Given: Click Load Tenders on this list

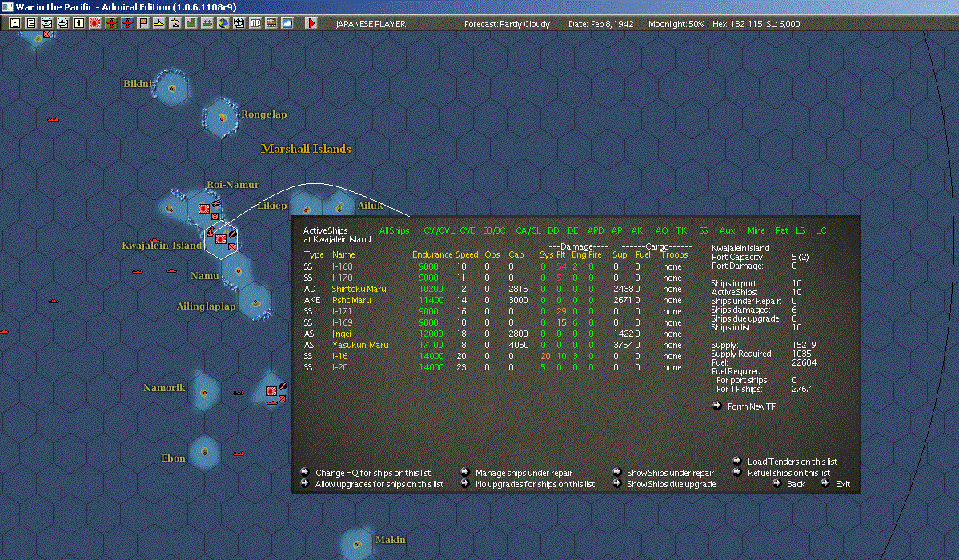Looking at the screenshot, I should (792, 462).
